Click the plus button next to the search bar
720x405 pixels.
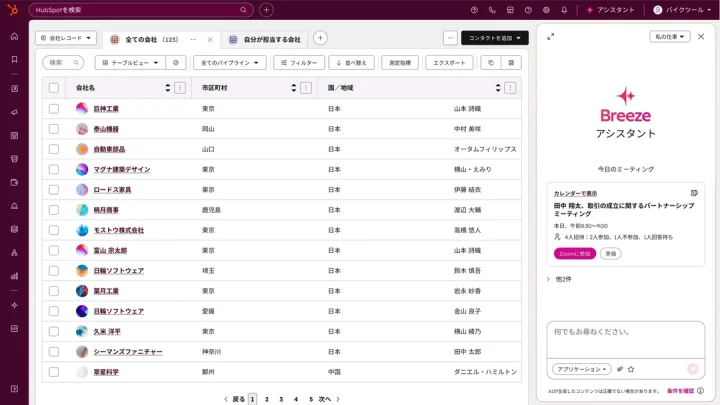click(x=266, y=10)
